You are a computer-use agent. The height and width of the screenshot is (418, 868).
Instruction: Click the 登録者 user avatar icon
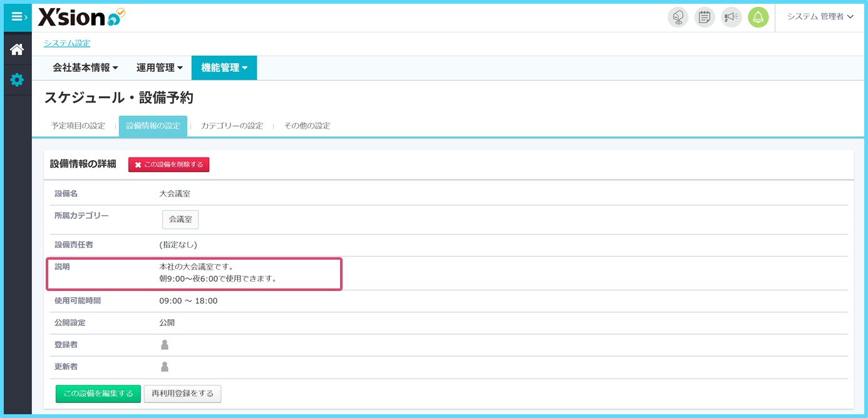pyautogui.click(x=165, y=345)
